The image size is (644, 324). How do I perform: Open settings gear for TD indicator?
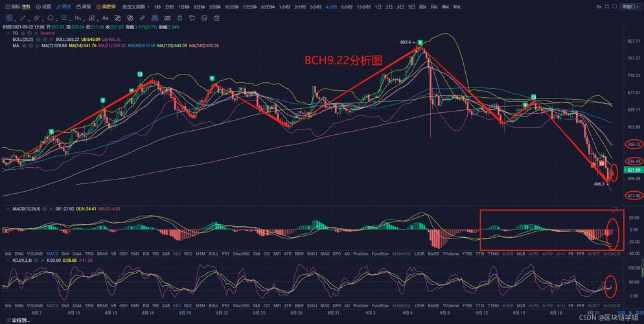coord(30,33)
